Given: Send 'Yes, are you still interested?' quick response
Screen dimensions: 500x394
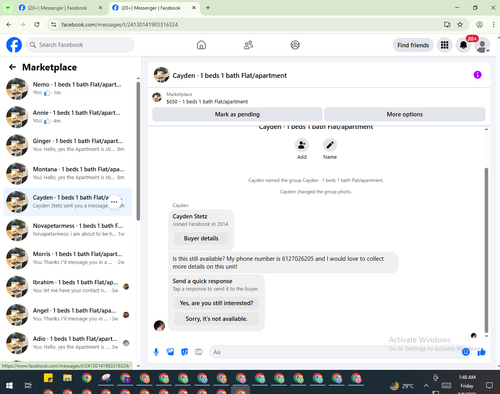Looking at the screenshot, I should tap(216, 303).
